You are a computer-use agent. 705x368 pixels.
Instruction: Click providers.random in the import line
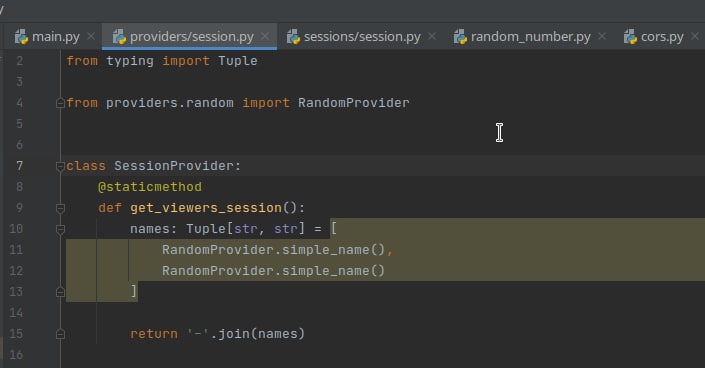pos(170,103)
